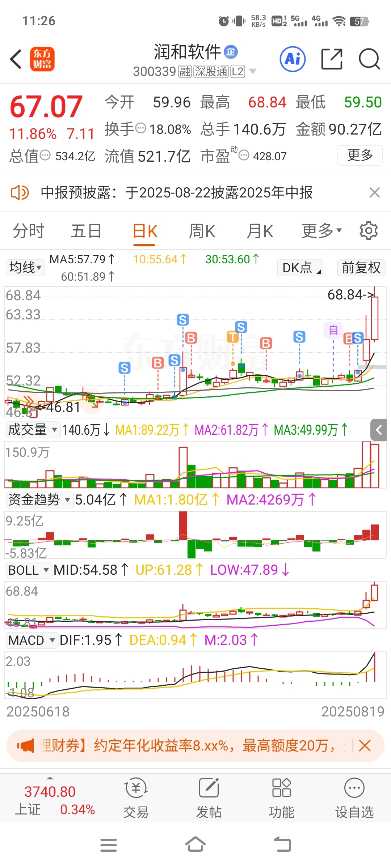Viewport: 391px width, 868px height.
Task: Open the 资金趋势 indicator dropdown
Action: click(x=39, y=500)
